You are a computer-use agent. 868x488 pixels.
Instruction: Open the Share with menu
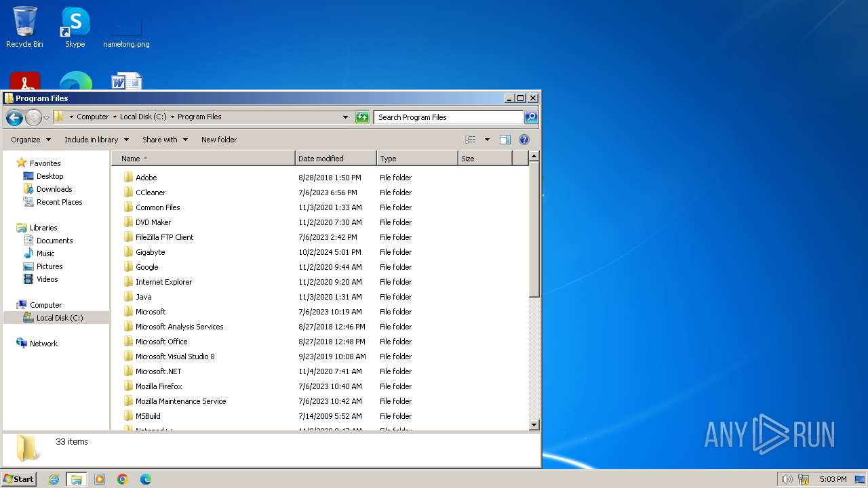pyautogui.click(x=164, y=140)
